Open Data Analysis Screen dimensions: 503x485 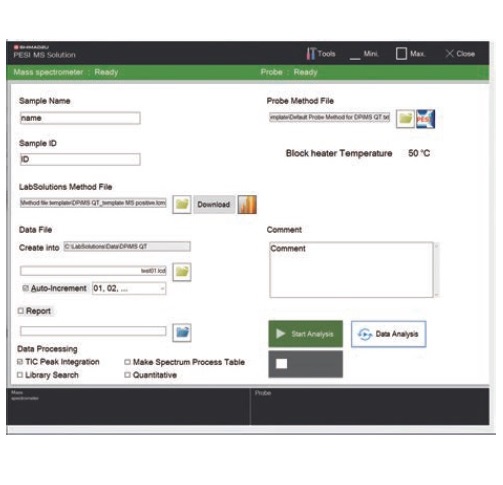388,334
